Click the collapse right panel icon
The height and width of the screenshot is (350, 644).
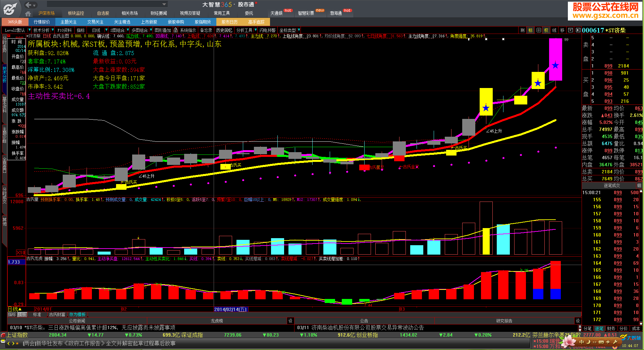click(x=578, y=30)
